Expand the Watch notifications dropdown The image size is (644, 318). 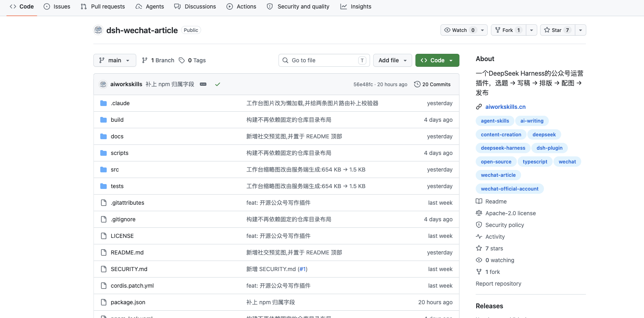pyautogui.click(x=464, y=30)
